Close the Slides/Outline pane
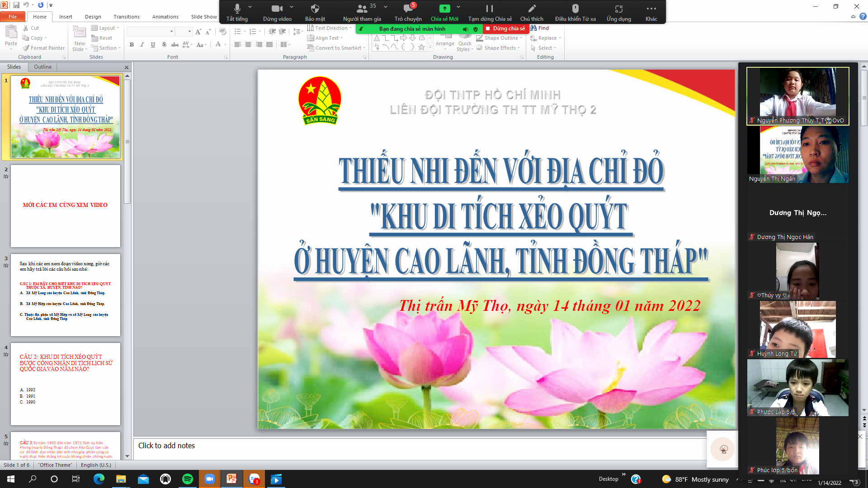This screenshot has width=868, height=488. 127,67
